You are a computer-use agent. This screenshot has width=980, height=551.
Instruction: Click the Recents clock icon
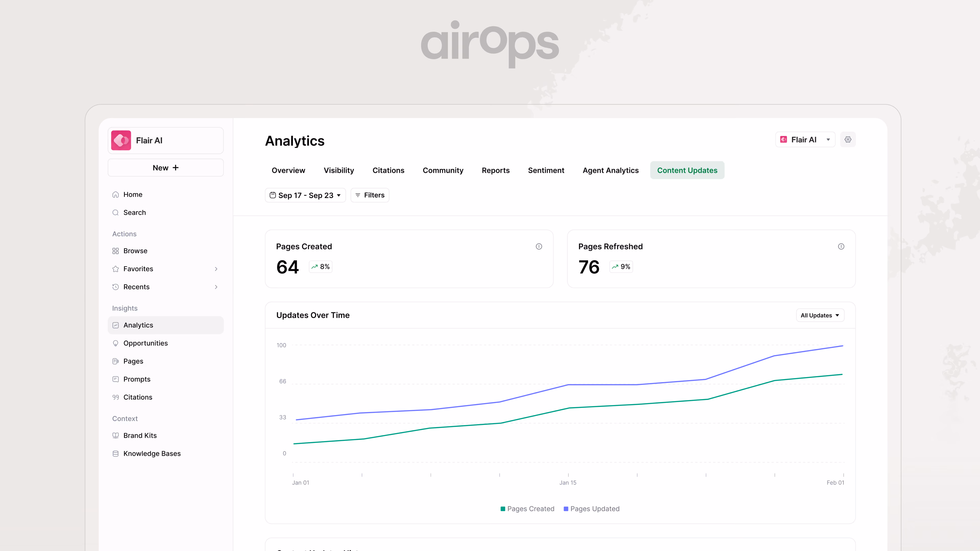pyautogui.click(x=116, y=287)
